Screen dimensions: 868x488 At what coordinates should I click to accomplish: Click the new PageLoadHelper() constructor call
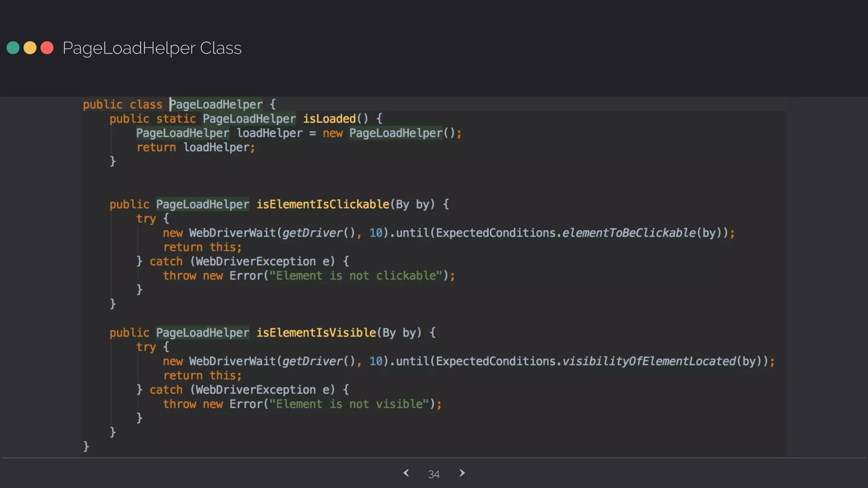(395, 133)
